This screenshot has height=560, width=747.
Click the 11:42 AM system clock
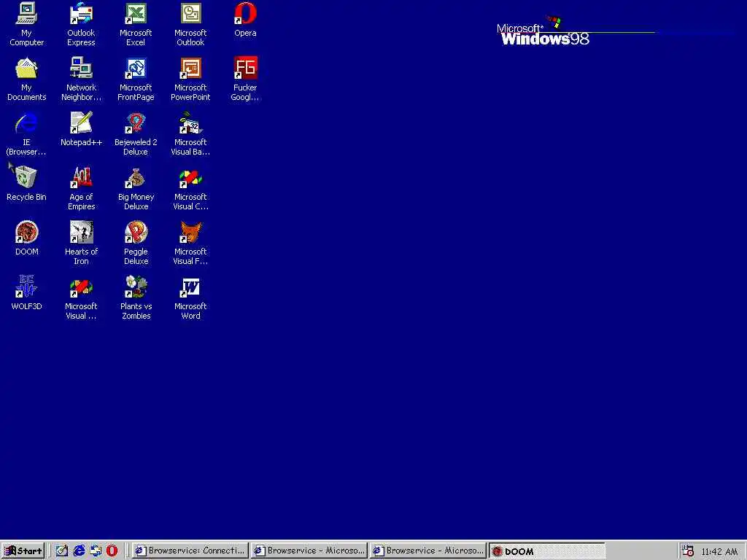(719, 551)
